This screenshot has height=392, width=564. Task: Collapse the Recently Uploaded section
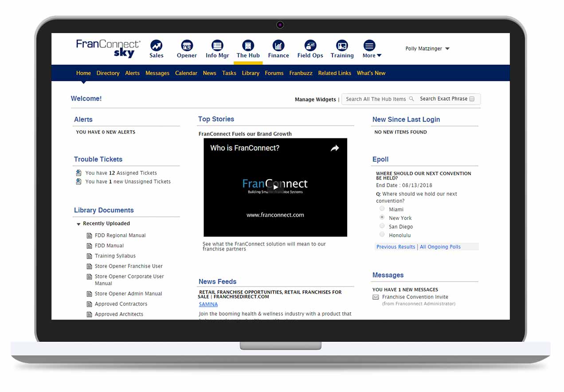(x=78, y=224)
